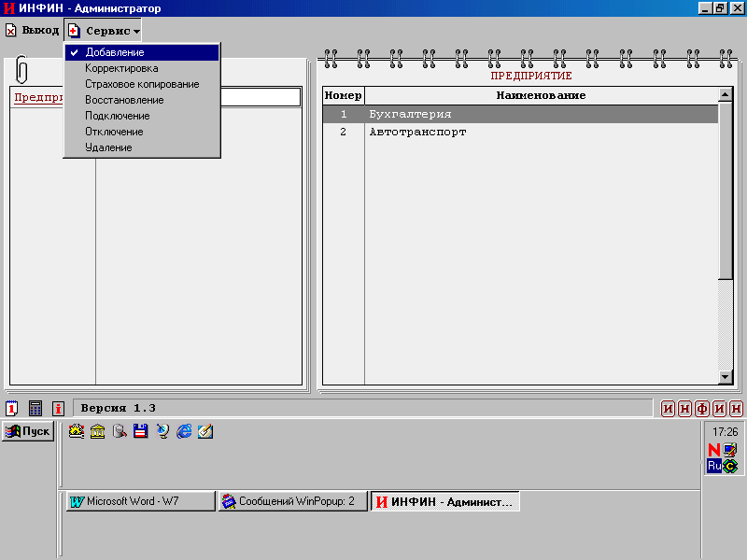Click the Выход exit icon
This screenshot has width=747, height=560.
tap(11, 31)
